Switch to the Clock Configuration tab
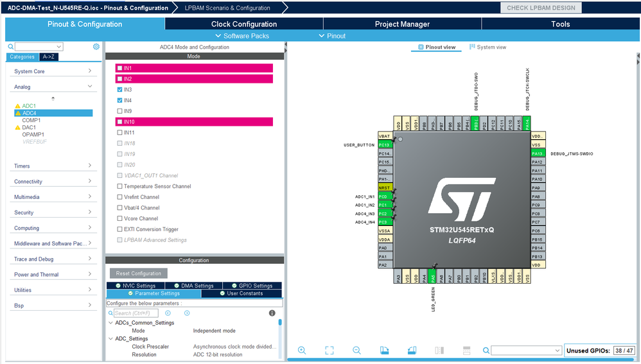641x364 pixels. [244, 24]
